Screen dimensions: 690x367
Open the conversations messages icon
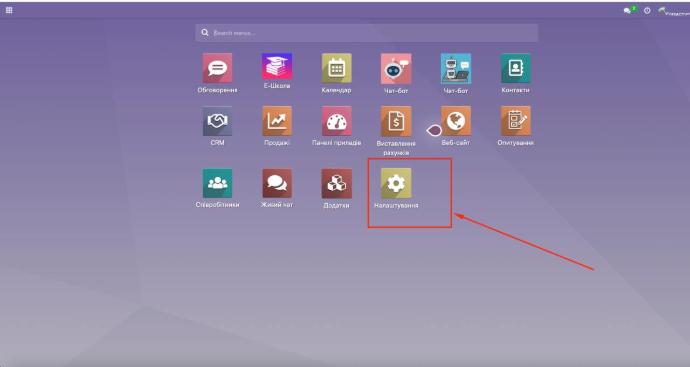[628, 11]
